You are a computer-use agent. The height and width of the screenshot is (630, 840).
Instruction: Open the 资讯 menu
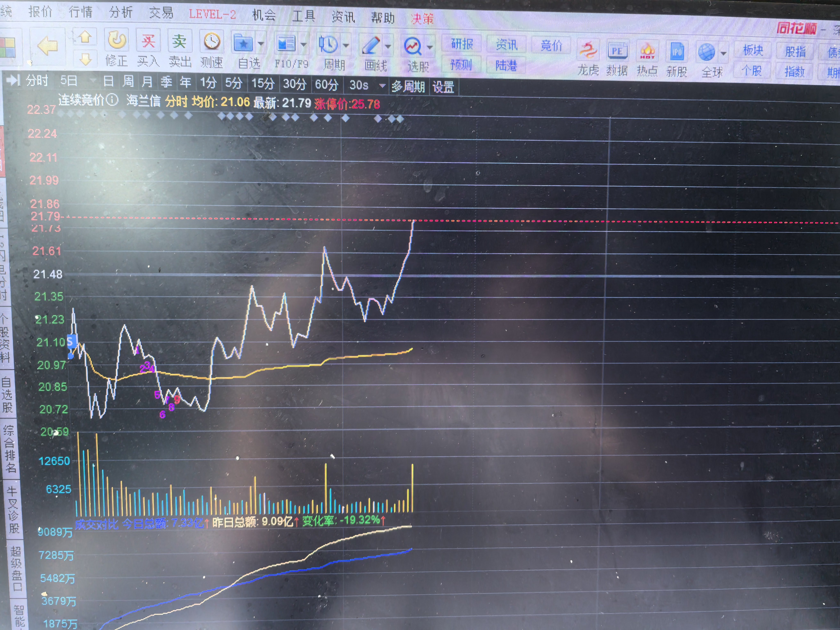tap(343, 17)
